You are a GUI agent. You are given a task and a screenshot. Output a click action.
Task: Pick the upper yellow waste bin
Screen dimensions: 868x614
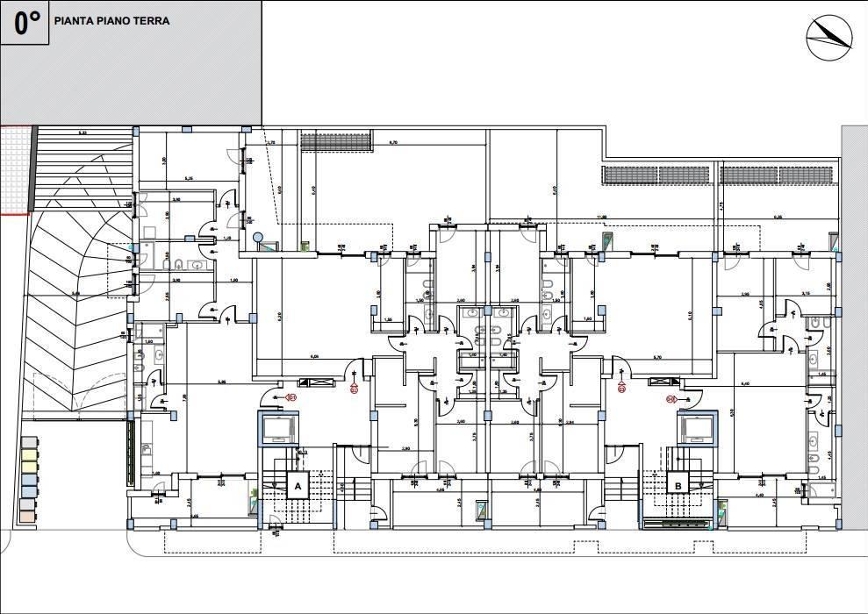tap(30, 456)
